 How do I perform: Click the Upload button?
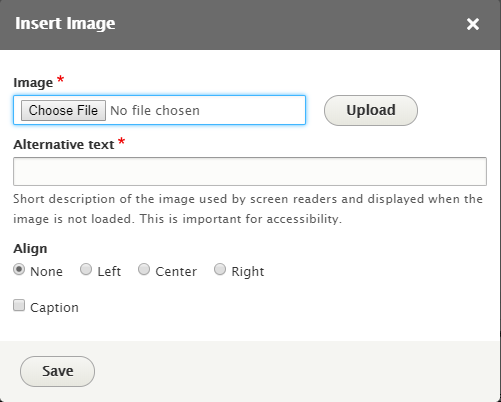(x=371, y=110)
